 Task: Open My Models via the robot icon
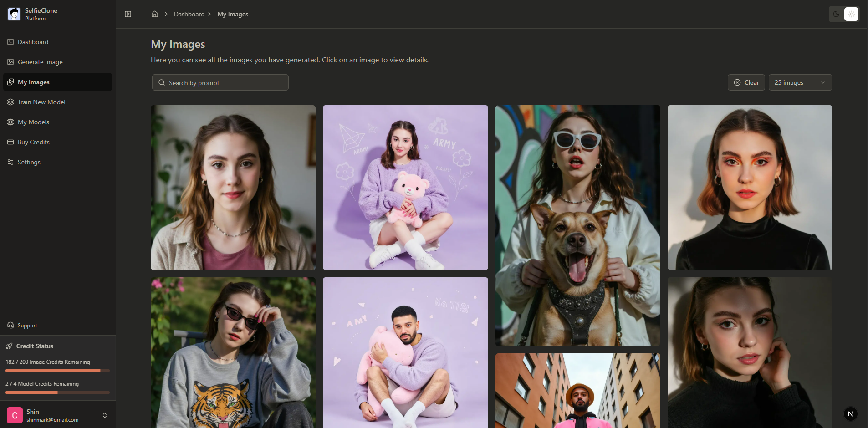[10, 122]
